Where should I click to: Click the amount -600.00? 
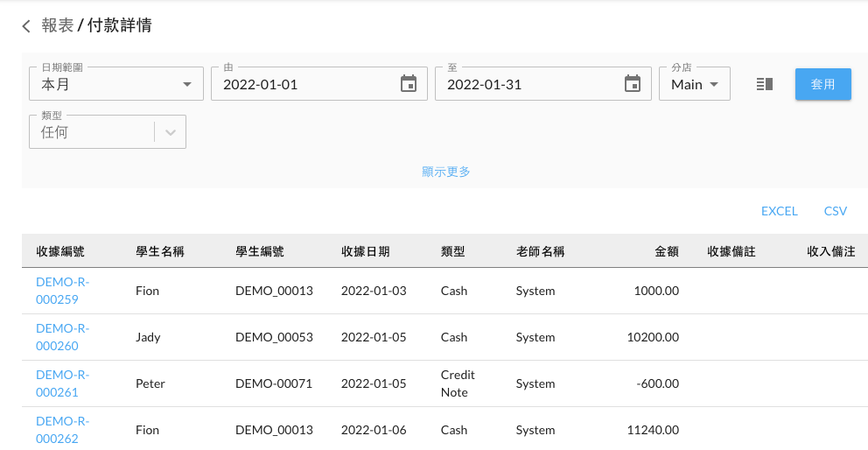[x=658, y=383]
